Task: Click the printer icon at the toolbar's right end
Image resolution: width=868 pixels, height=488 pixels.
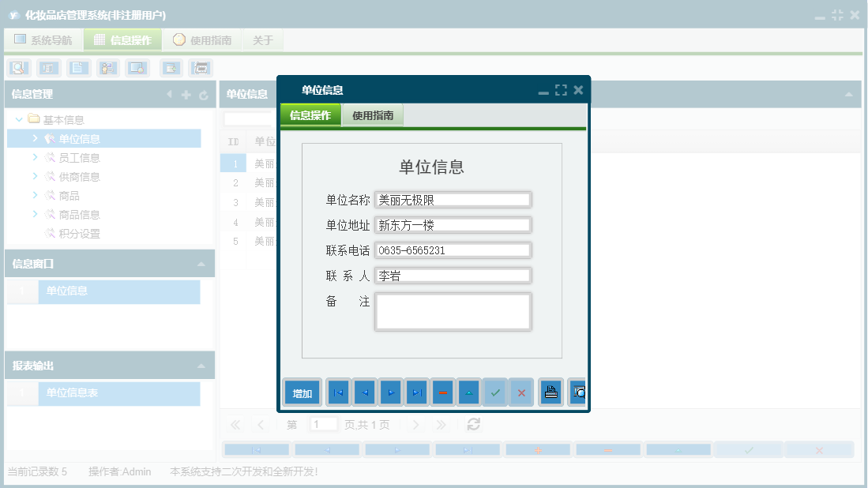Action: [200, 68]
